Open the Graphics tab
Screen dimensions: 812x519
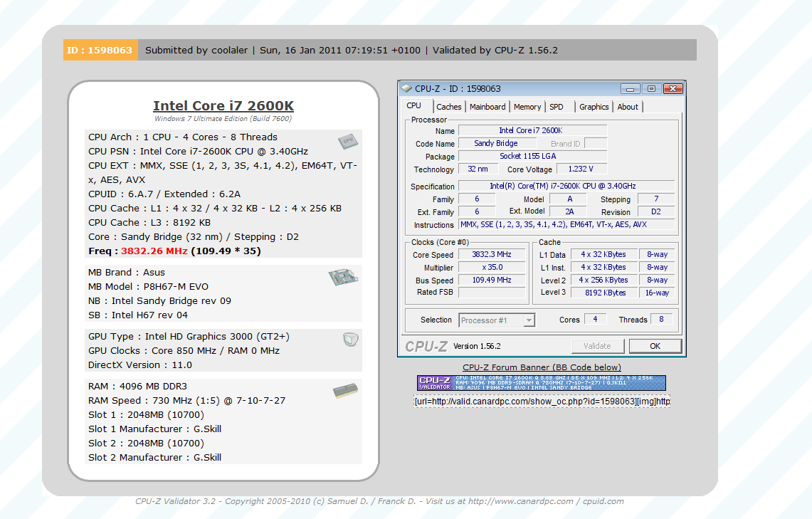(594, 107)
